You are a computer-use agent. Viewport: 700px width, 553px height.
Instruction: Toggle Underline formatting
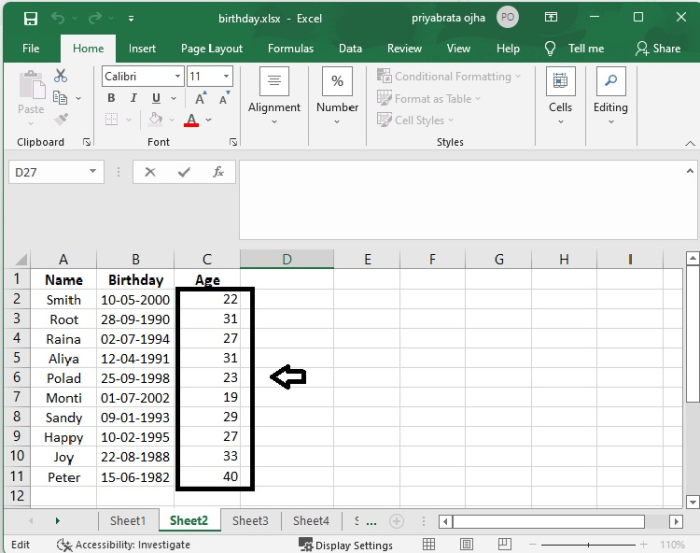click(156, 98)
